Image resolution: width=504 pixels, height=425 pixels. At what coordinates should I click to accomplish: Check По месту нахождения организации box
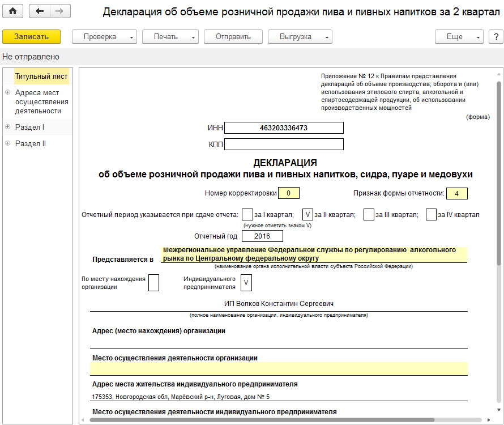(153, 283)
